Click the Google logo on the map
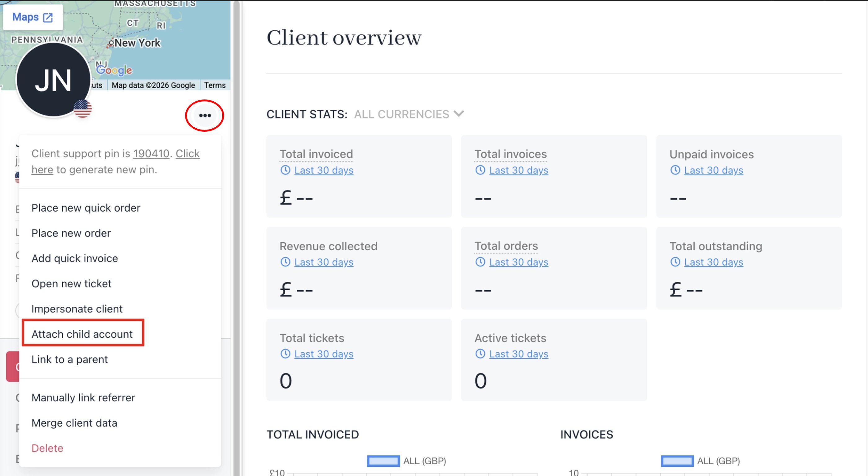The height and width of the screenshot is (476, 868). (x=114, y=70)
